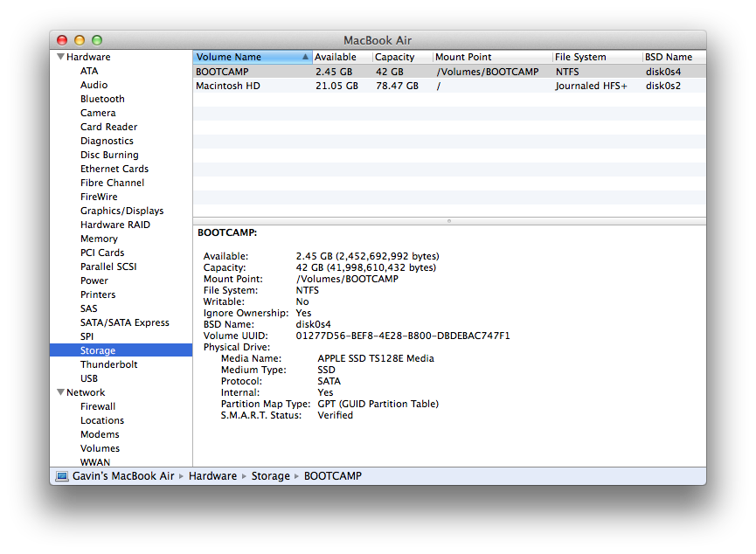Screen dimensions: 756x554
Task: Select USB in sidebar
Action: (89, 378)
